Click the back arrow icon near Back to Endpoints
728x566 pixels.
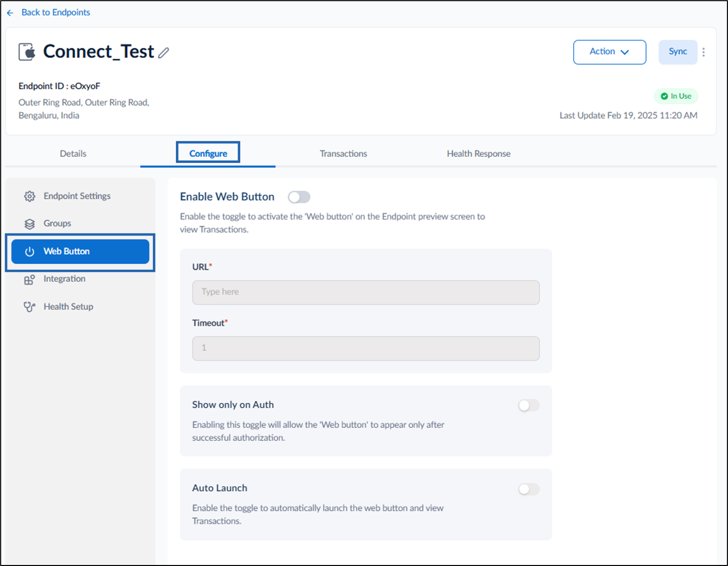click(x=10, y=13)
